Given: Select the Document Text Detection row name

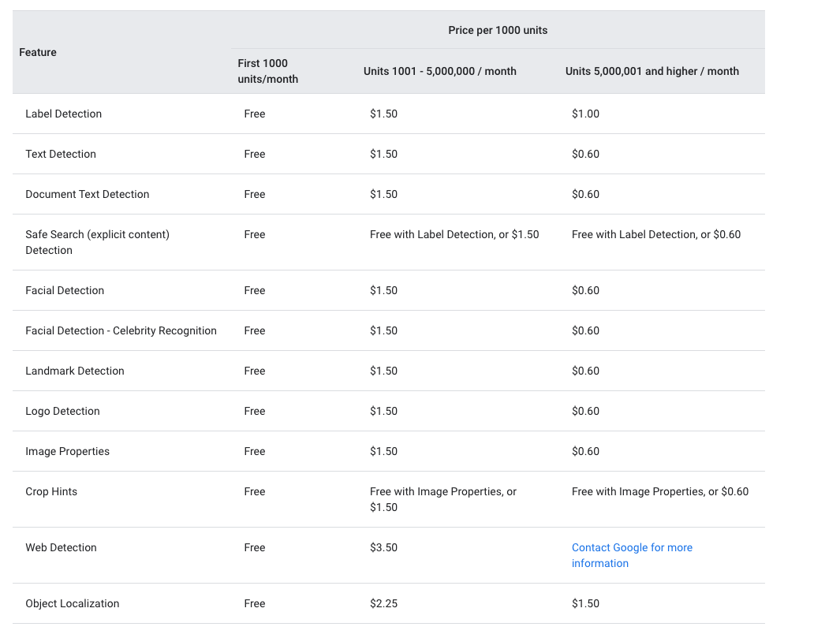Looking at the screenshot, I should [88, 194].
